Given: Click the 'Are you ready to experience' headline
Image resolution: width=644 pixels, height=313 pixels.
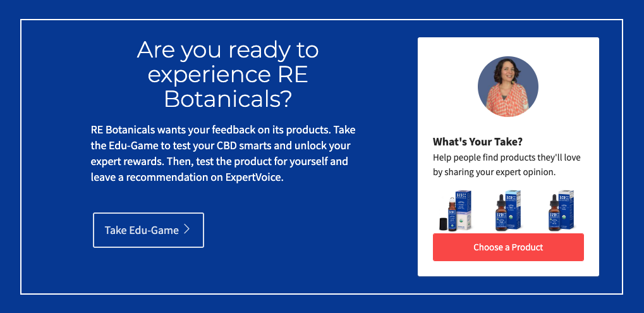Looking at the screenshot, I should tap(228, 75).
